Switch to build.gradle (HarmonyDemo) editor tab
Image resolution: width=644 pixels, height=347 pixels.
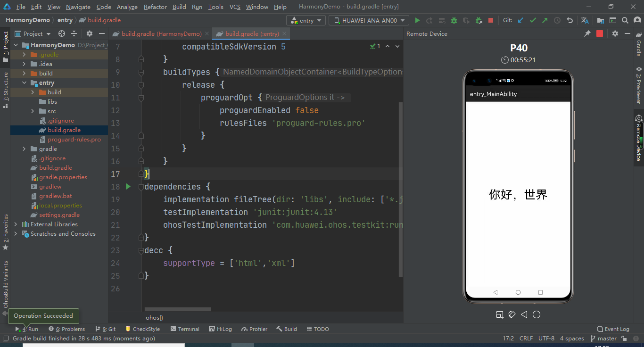pos(161,33)
